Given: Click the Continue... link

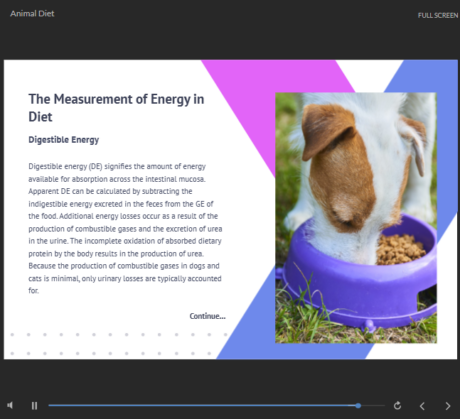Looking at the screenshot, I should (x=207, y=316).
